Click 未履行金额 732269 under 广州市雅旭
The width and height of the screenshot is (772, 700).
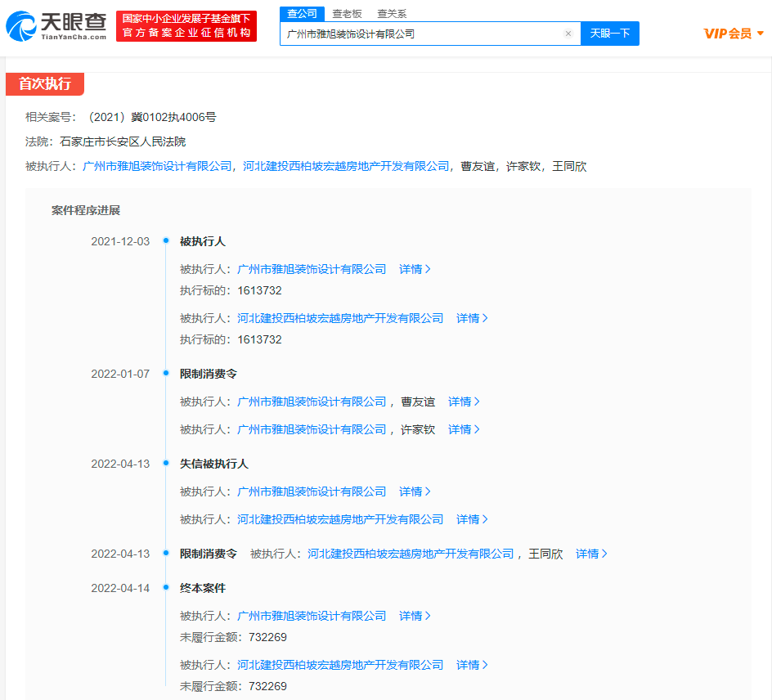[233, 638]
